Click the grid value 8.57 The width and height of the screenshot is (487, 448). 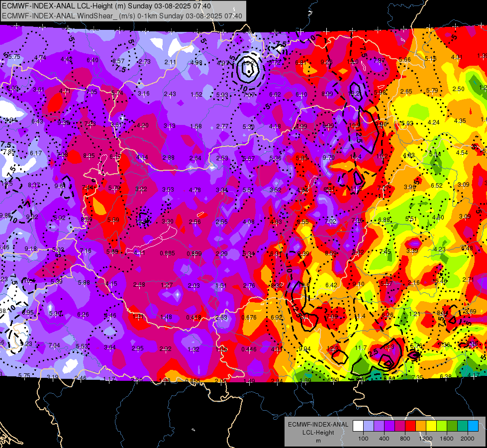(118, 61)
